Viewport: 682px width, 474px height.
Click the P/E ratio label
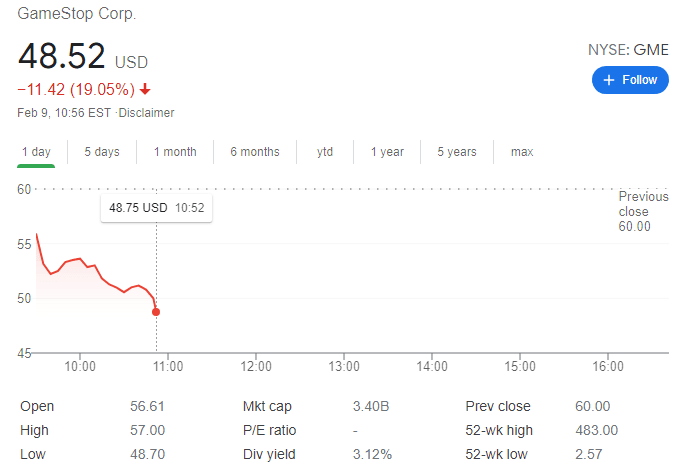click(269, 430)
